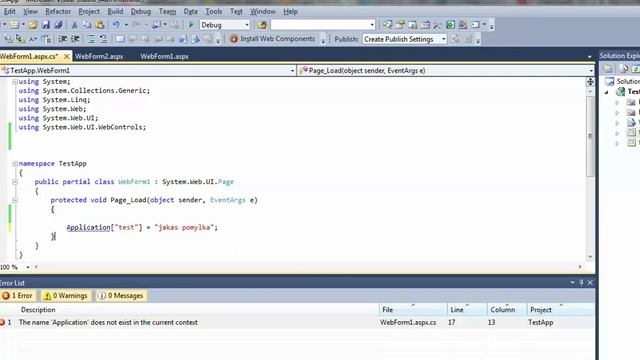Click the Save All icon
This screenshot has height=360, width=640.
pyautogui.click(x=58, y=25)
